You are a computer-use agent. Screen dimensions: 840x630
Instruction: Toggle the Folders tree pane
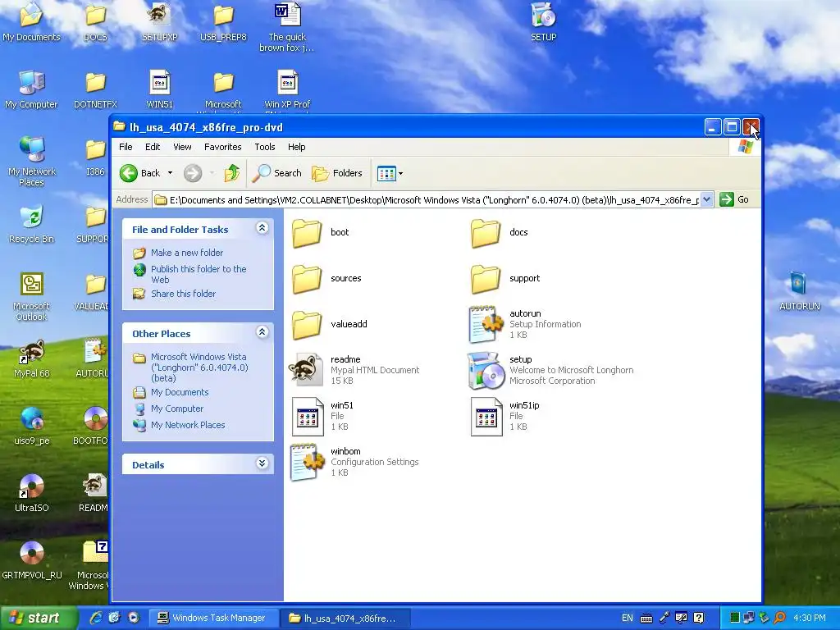(x=337, y=173)
